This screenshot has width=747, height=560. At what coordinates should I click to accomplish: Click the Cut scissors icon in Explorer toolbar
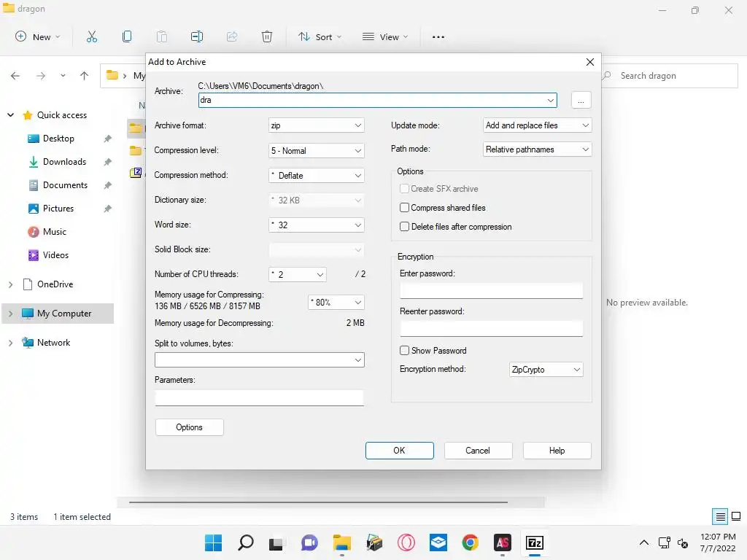(x=91, y=36)
